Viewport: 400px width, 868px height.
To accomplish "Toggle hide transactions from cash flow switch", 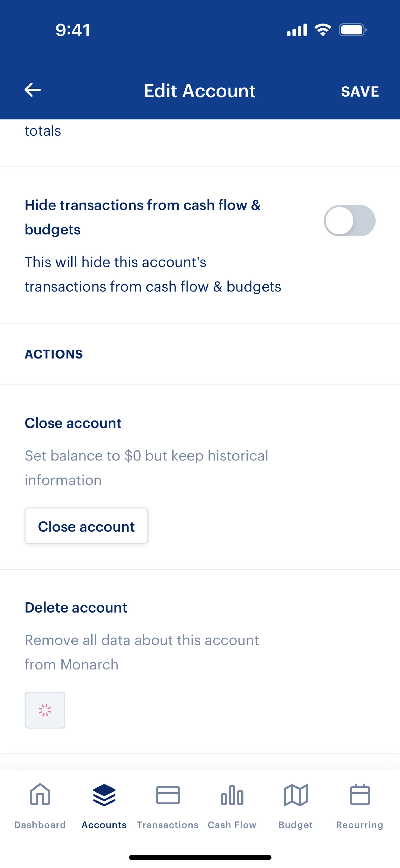I will 350,221.
